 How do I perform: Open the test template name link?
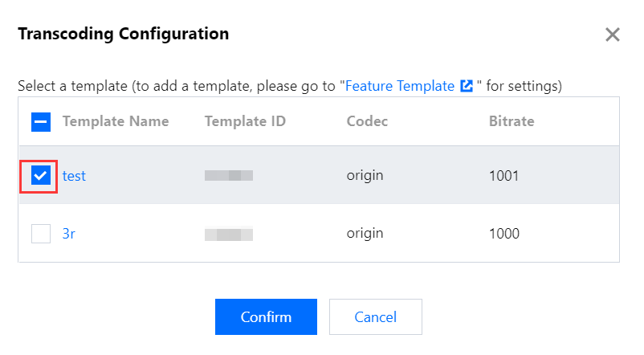[x=74, y=176]
